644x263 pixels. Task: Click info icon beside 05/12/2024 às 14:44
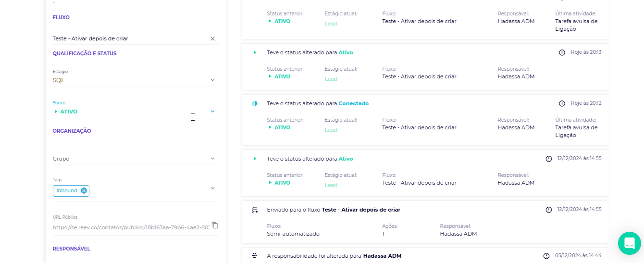pos(546,256)
